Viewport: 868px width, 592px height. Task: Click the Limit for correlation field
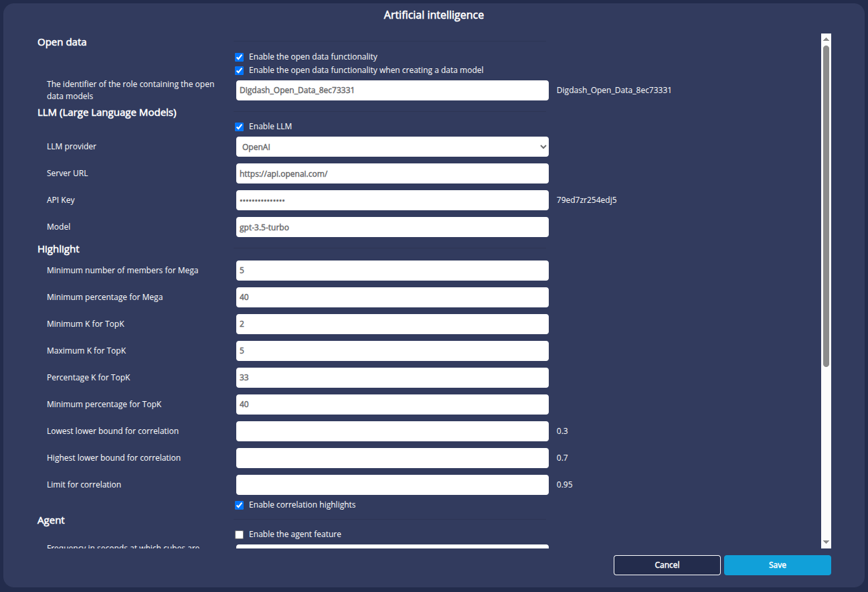pyautogui.click(x=392, y=485)
